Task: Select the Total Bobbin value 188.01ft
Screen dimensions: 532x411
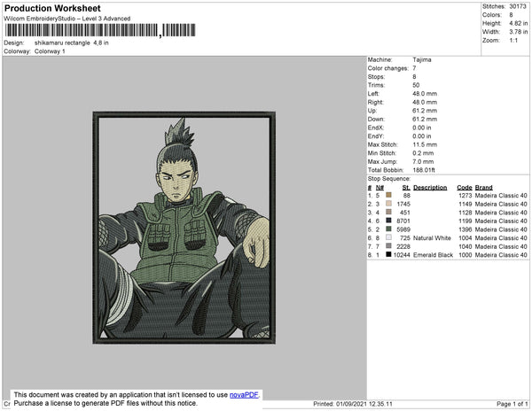Action: pyautogui.click(x=424, y=170)
